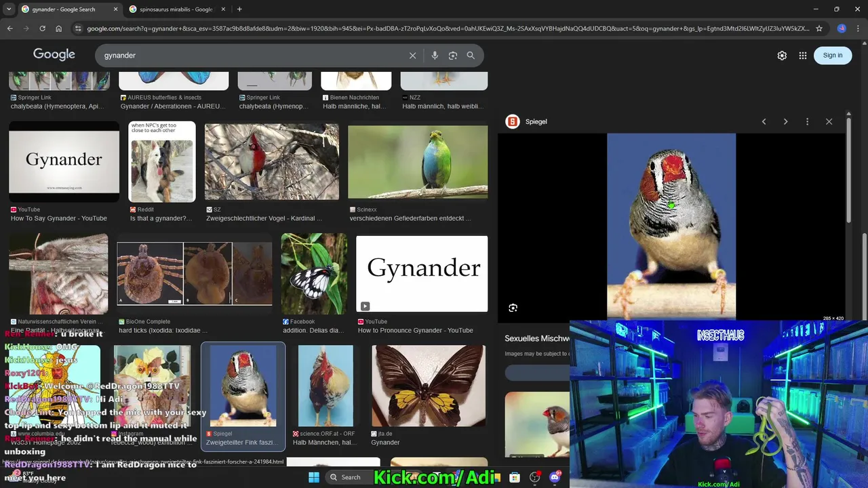868x488 pixels.
Task: Click the 'Gynander / Aberrationen - AUREUS' caption
Action: [174, 106]
